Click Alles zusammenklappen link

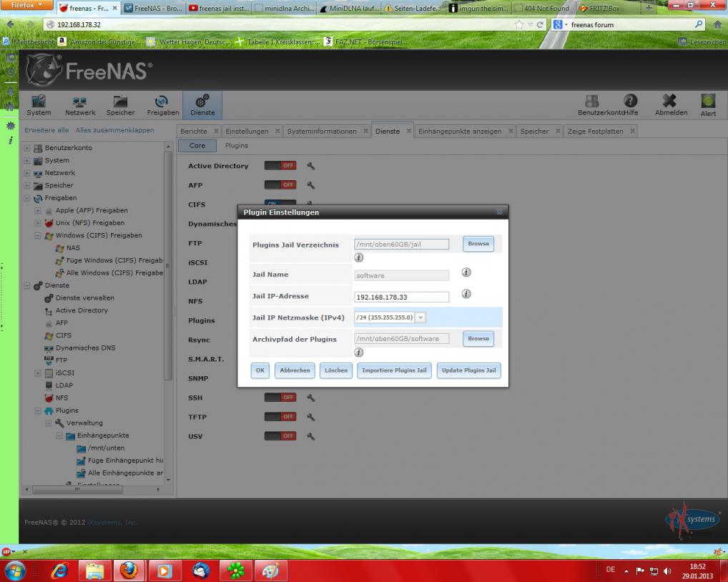[114, 130]
